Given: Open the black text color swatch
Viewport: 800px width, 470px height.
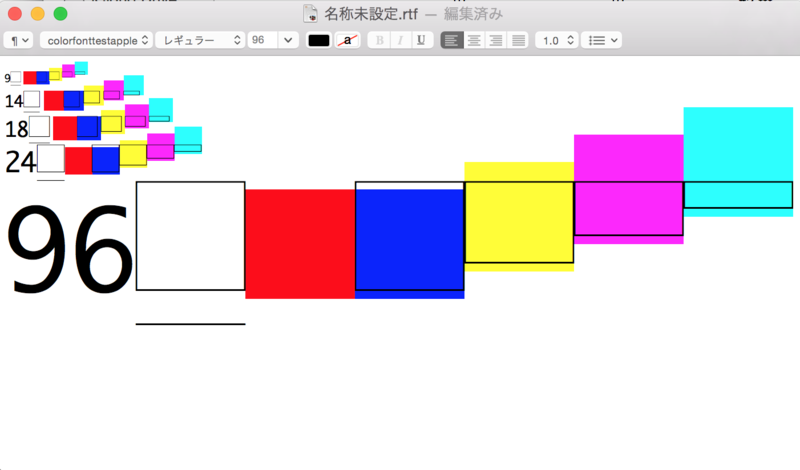Looking at the screenshot, I should [319, 40].
